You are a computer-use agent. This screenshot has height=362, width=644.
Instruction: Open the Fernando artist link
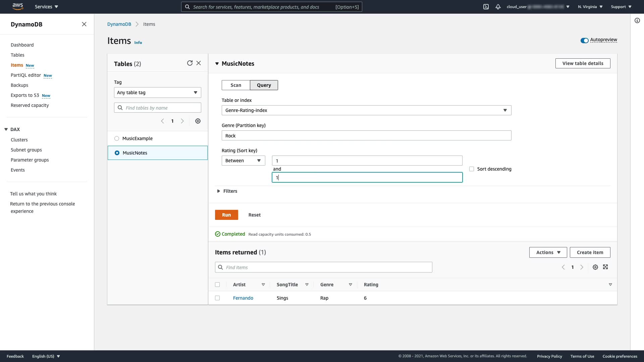[243, 298]
